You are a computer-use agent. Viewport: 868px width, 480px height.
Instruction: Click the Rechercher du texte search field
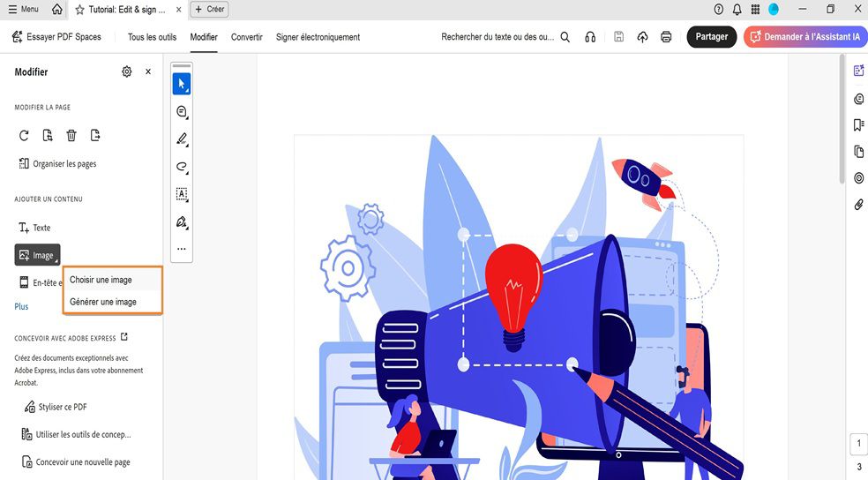[x=498, y=37]
